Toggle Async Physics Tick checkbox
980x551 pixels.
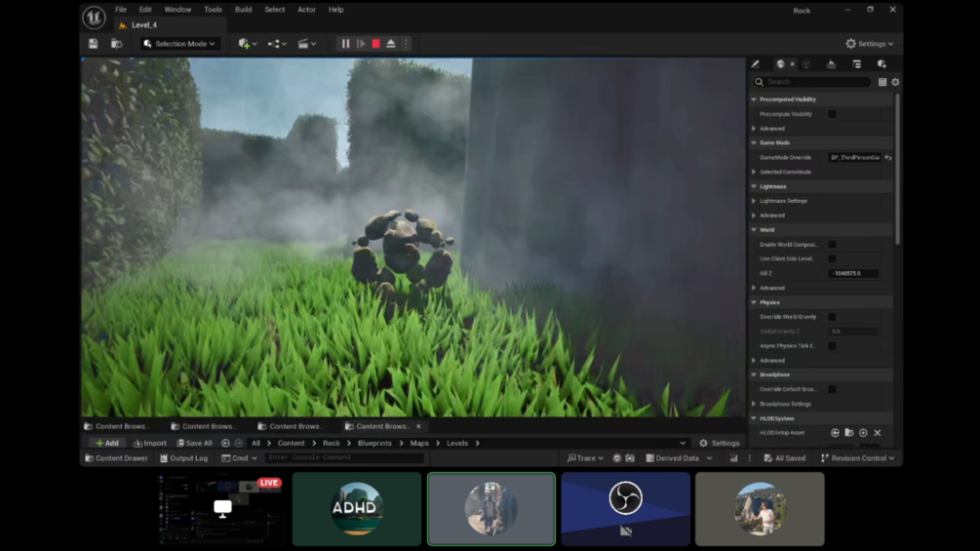pyautogui.click(x=832, y=345)
